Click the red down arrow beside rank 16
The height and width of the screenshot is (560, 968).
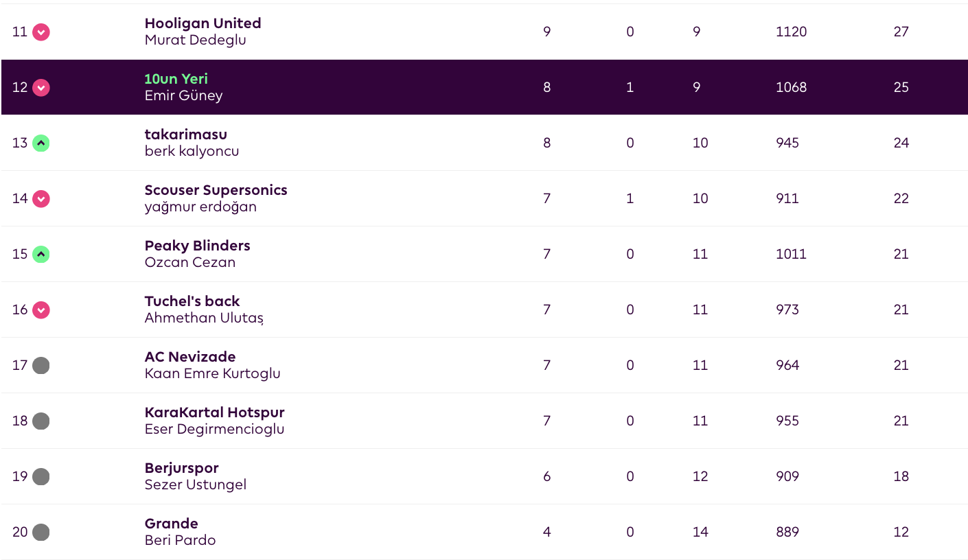pyautogui.click(x=41, y=310)
